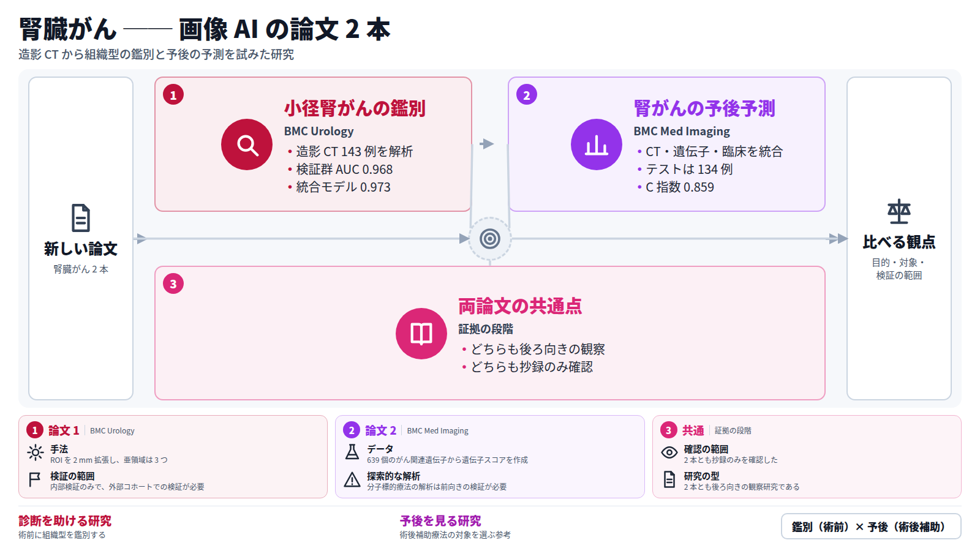Screen dimensions: 980x551
Task: Click the text 639 個のがん関連遺伝子から遺伝子スコアを作成
Action: pyautogui.click(x=447, y=460)
